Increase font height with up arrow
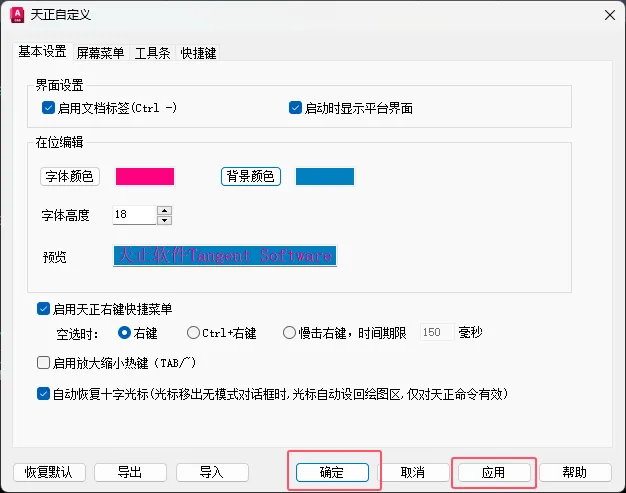This screenshot has height=493, width=626. tap(164, 210)
